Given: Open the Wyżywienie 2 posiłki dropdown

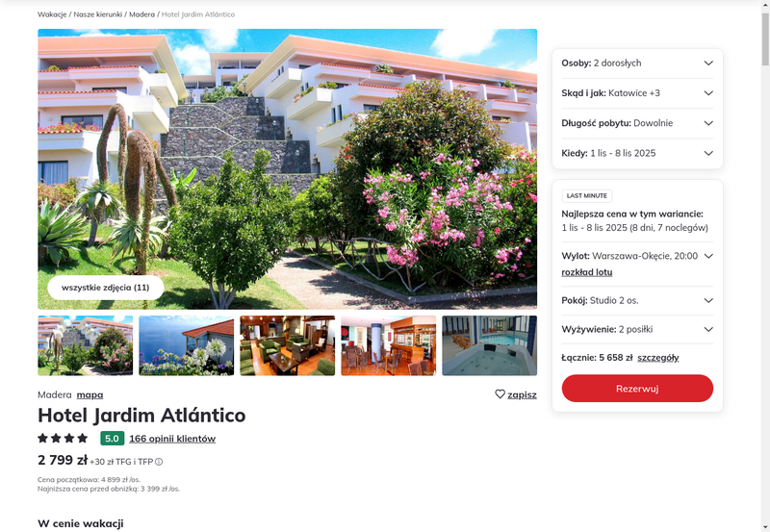Looking at the screenshot, I should 637,329.
